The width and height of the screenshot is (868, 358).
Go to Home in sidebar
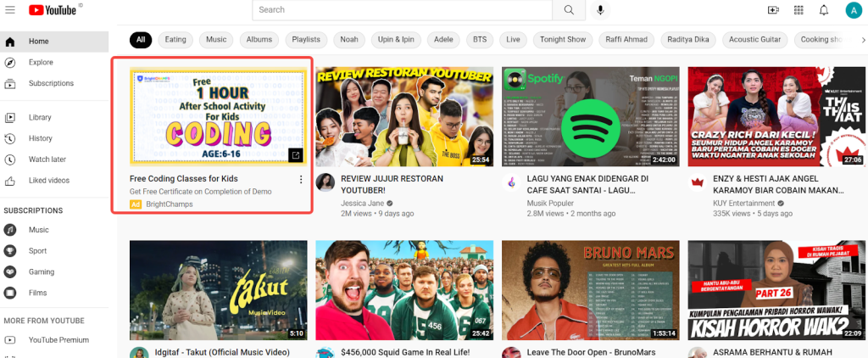point(54,42)
